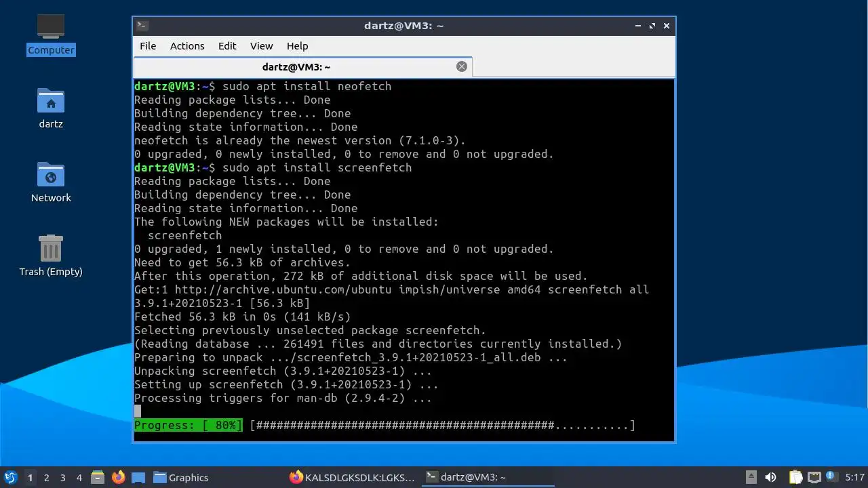868x488 pixels.
Task: Open the clipboard manager tray icon
Action: pyautogui.click(x=795, y=477)
